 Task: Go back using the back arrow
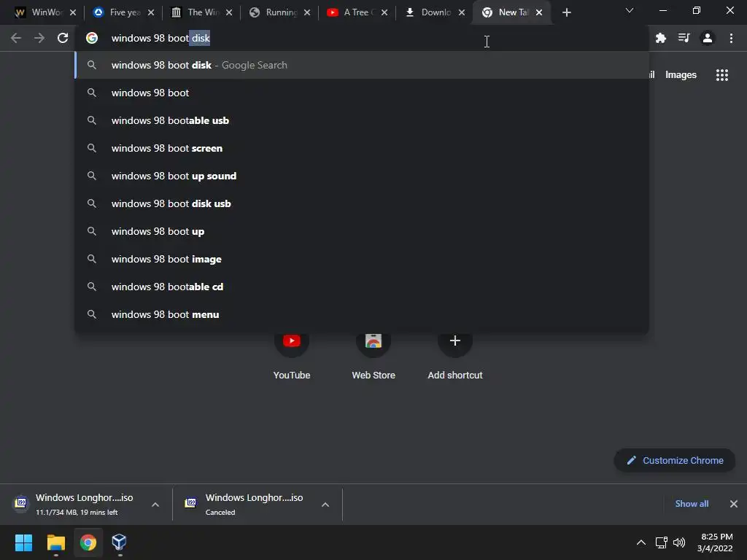[16, 38]
